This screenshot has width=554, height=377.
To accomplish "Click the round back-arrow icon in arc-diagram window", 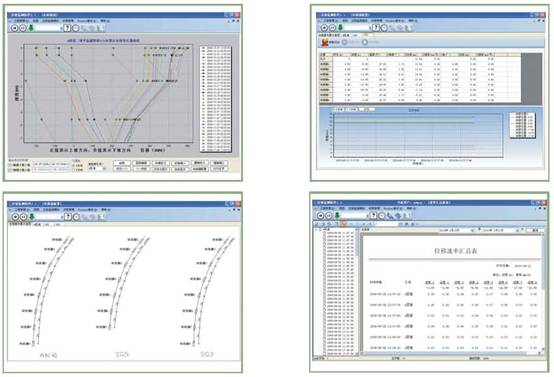I will click(x=15, y=217).
